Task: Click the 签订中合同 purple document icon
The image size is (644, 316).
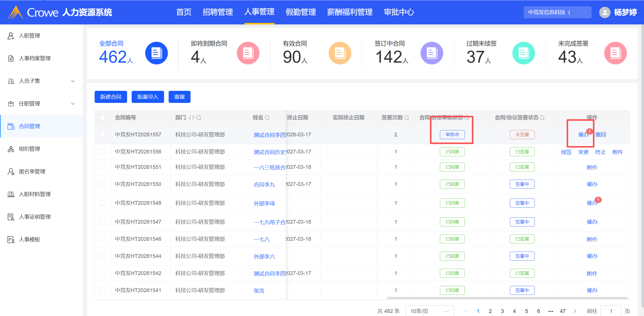Action: point(432,53)
